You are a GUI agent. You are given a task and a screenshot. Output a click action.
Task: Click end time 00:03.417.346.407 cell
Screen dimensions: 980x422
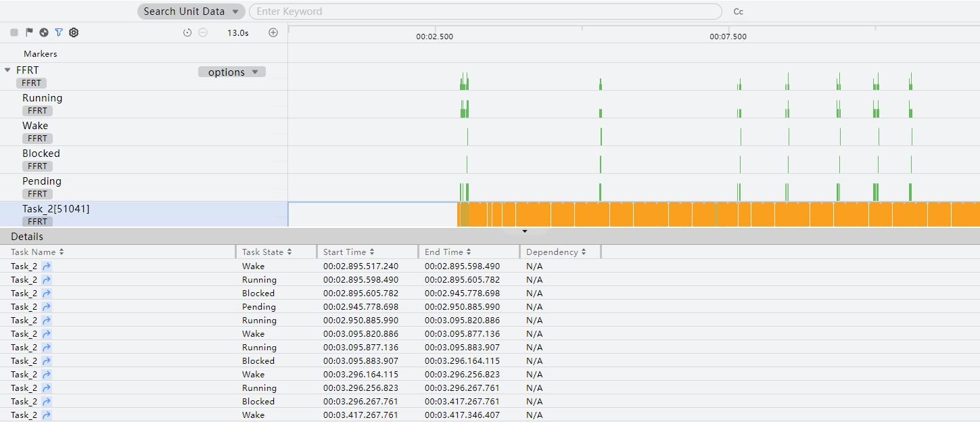click(462, 415)
